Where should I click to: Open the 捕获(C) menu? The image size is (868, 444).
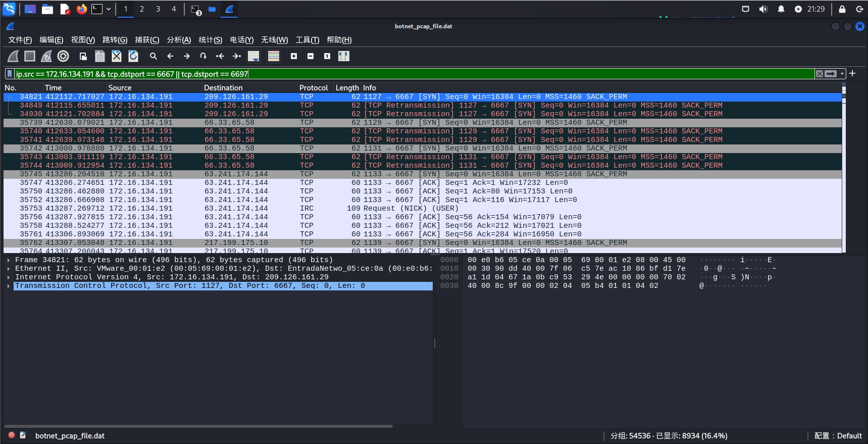[x=147, y=40]
